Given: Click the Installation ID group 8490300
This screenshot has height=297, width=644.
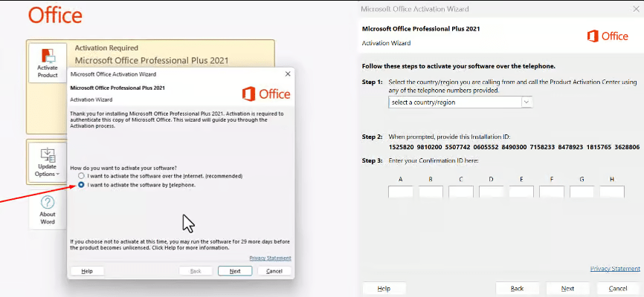Looking at the screenshot, I should click(514, 147).
